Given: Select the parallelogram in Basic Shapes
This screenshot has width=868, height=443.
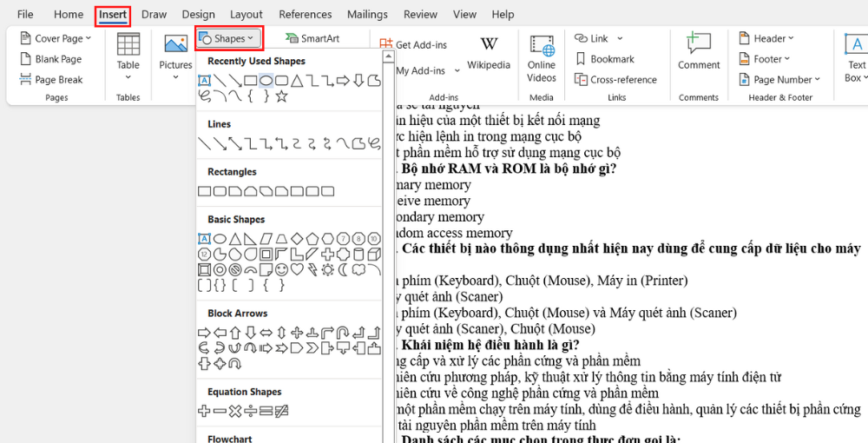Looking at the screenshot, I should tap(266, 239).
